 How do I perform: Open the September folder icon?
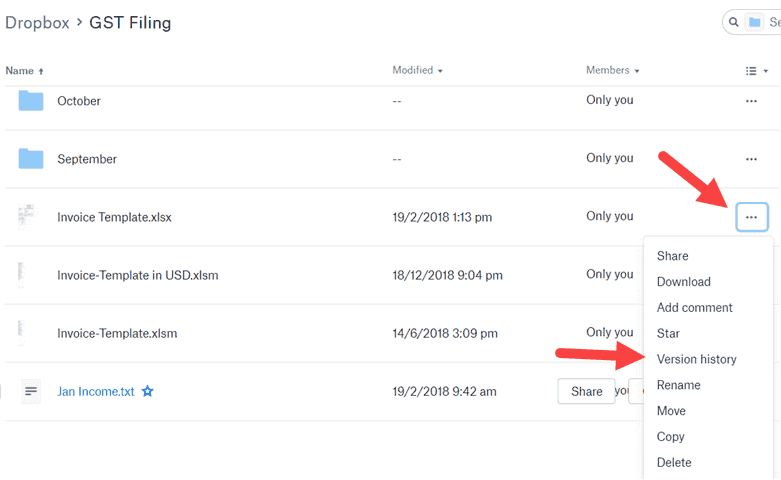(31, 159)
